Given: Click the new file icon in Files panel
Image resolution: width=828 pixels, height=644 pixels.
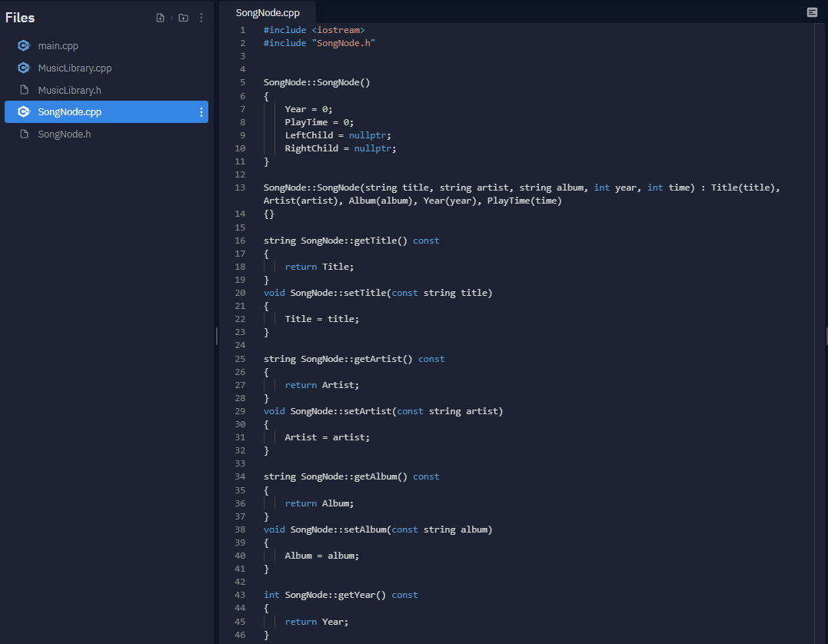Looking at the screenshot, I should [161, 18].
